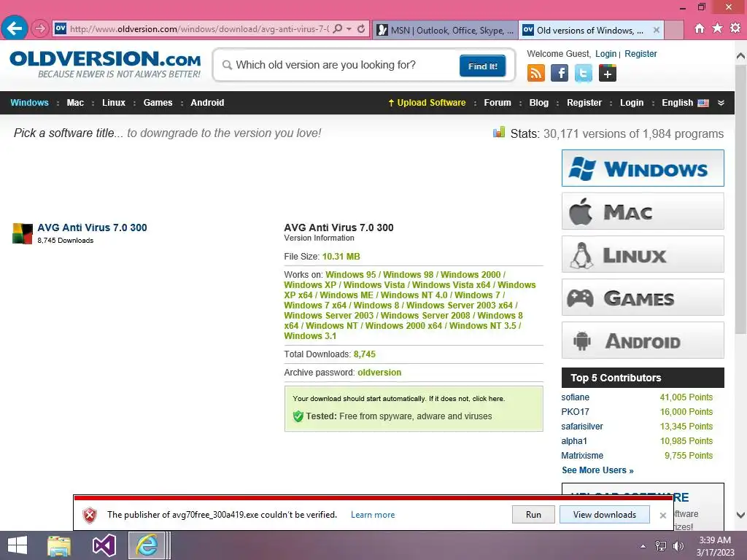Click contributor safarisilver link

click(x=581, y=426)
